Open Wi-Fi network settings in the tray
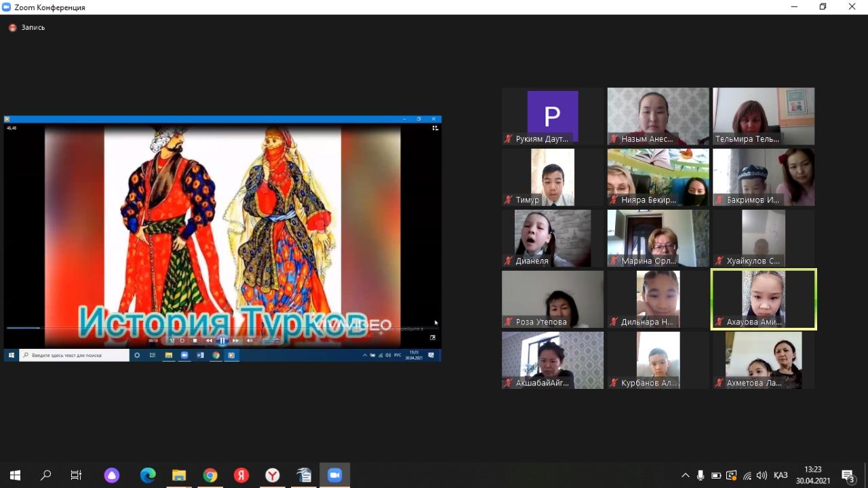868x488 pixels. [747, 476]
